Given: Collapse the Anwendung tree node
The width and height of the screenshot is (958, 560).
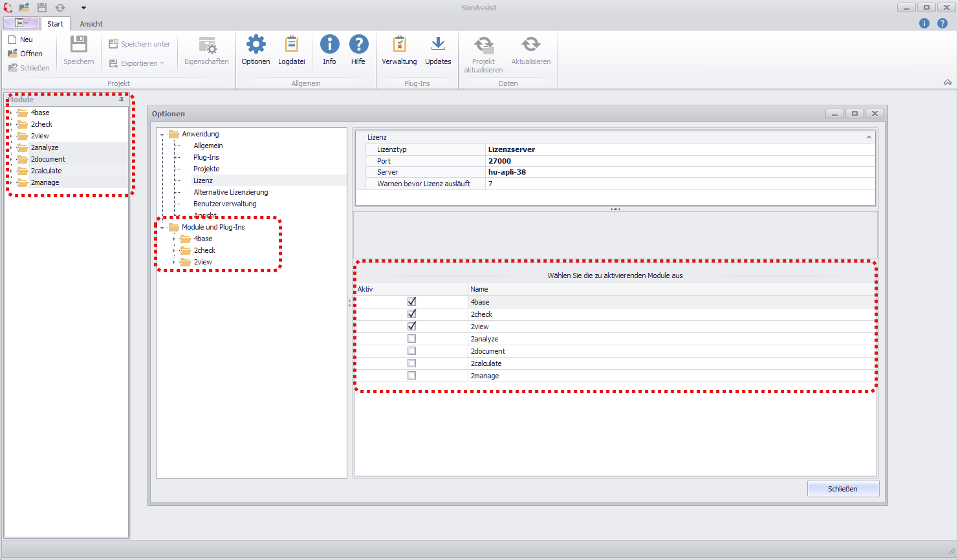Looking at the screenshot, I should [x=162, y=134].
